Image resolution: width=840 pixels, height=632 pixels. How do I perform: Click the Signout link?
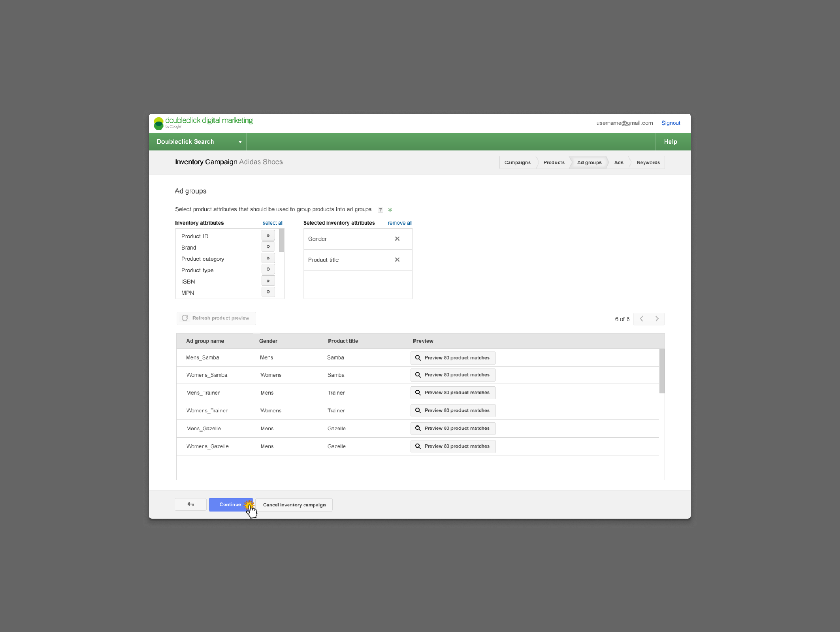point(671,123)
